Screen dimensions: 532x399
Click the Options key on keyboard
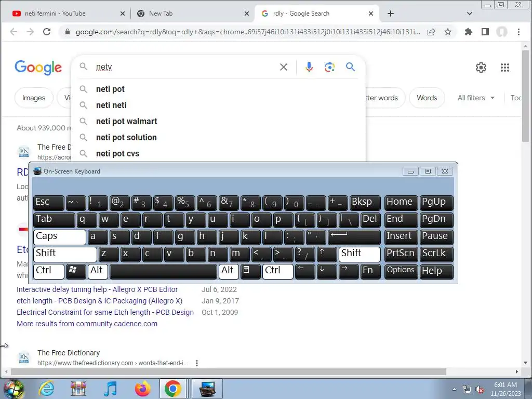pyautogui.click(x=401, y=271)
